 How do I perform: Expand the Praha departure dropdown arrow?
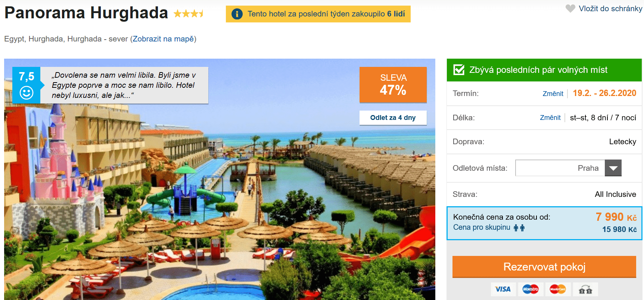613,168
